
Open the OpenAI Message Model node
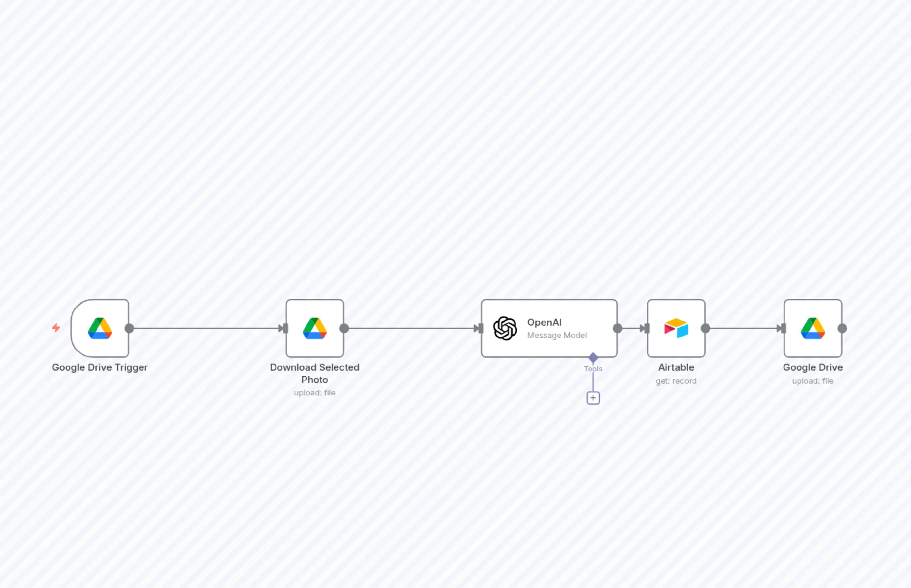pyautogui.click(x=549, y=328)
